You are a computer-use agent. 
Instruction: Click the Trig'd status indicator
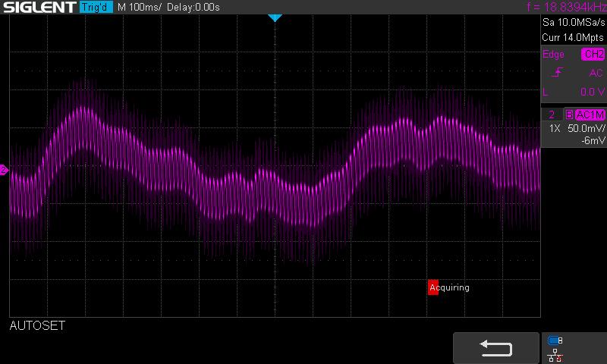(x=96, y=7)
